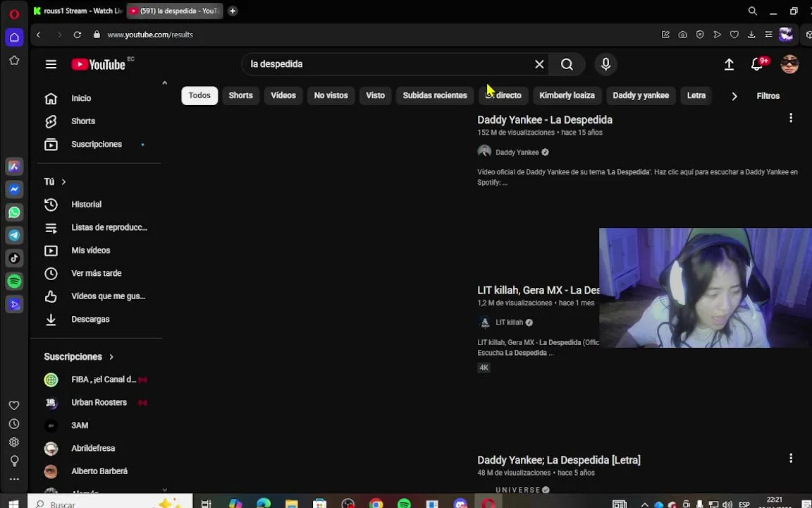812x508 pixels.
Task: Select the 'Subidas recientes' filter chip
Action: point(435,95)
